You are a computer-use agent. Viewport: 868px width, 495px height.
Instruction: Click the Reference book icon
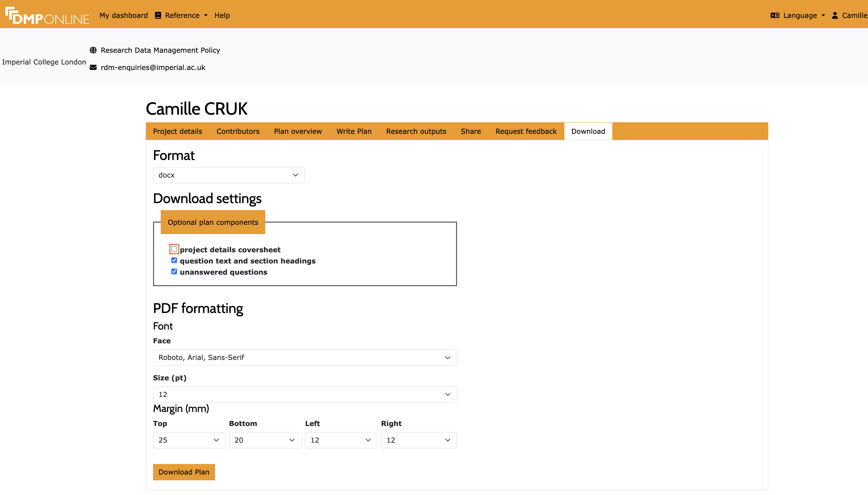158,15
